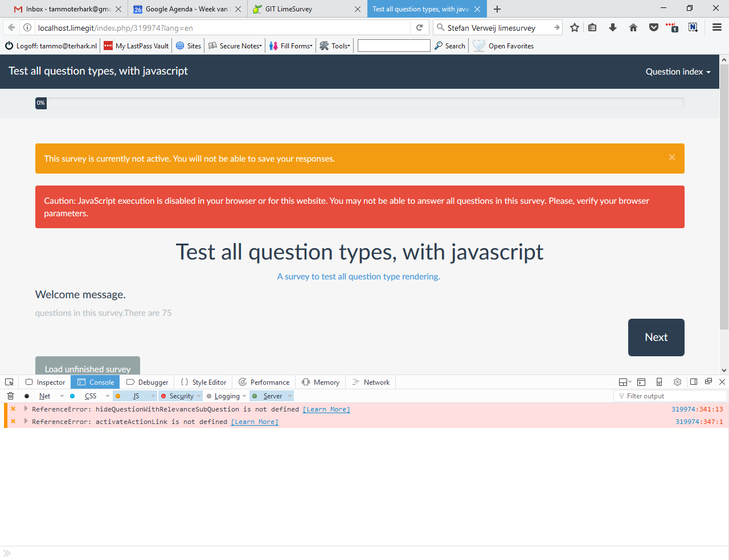Expand the hideQuestionWithRelevanceSubQuestion error details
The height and width of the screenshot is (560, 729).
click(26, 409)
